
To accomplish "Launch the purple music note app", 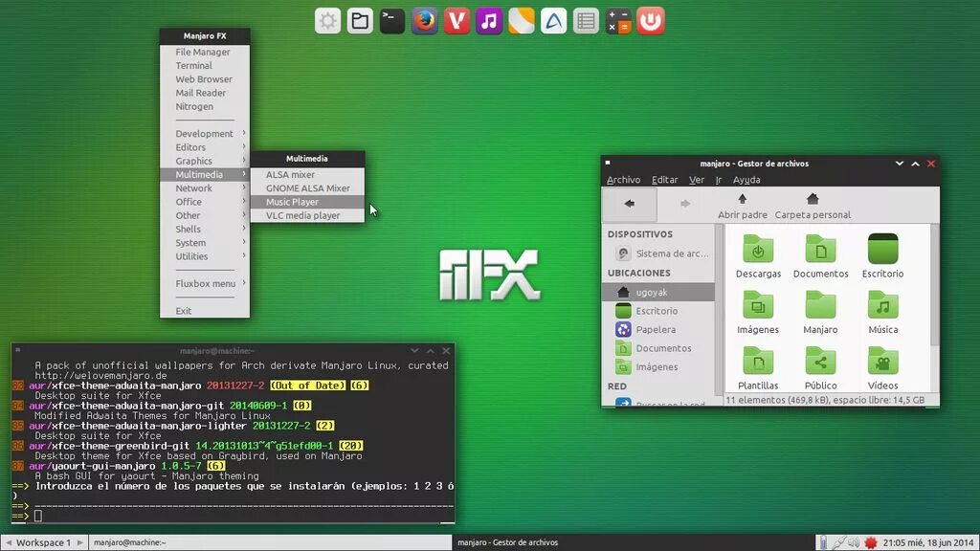I will tap(489, 21).
